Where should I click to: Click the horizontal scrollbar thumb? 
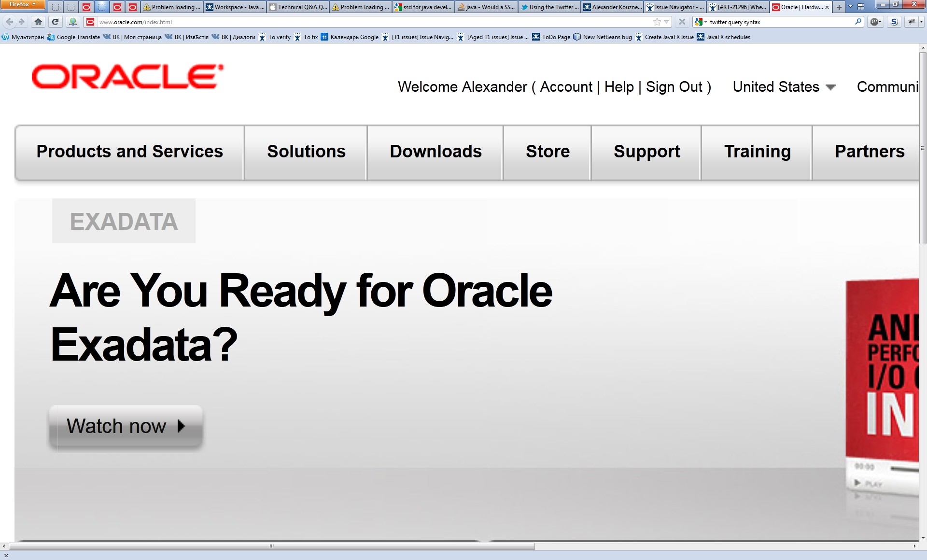click(x=271, y=546)
